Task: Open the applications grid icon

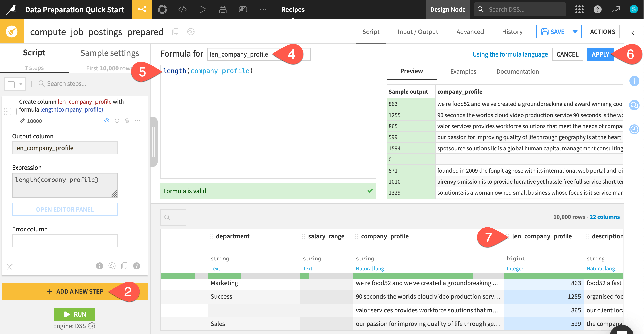Action: tap(579, 10)
